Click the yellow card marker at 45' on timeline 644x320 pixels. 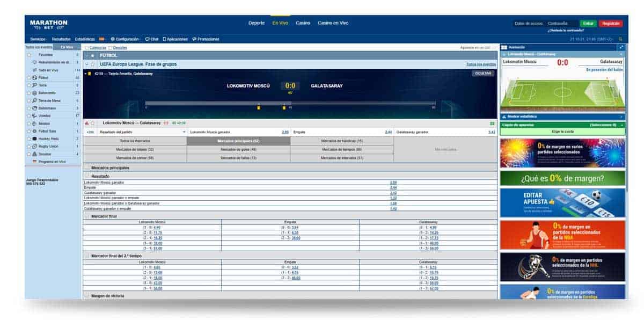(x=284, y=108)
